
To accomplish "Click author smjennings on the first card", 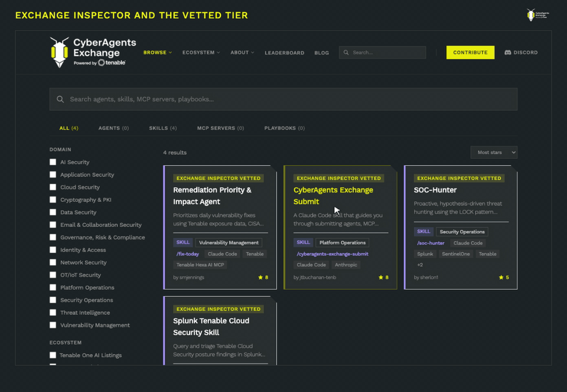I will tap(188, 277).
